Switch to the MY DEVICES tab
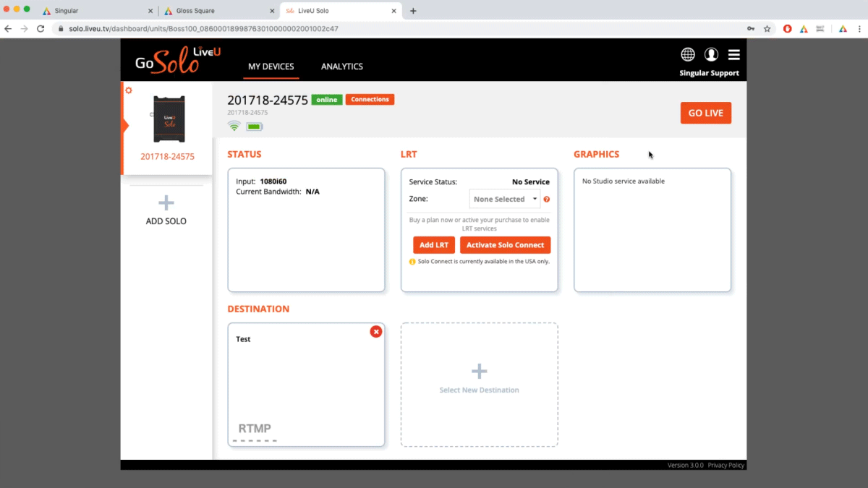Image resolution: width=868 pixels, height=488 pixels. click(x=271, y=67)
